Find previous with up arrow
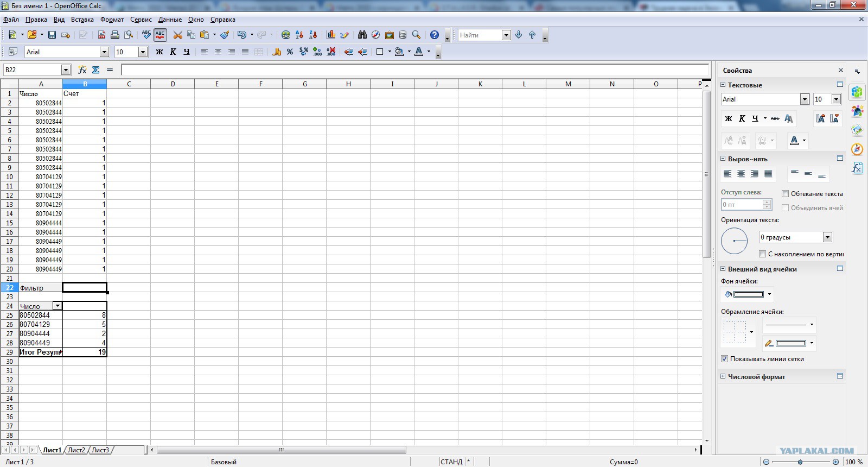 pos(532,35)
